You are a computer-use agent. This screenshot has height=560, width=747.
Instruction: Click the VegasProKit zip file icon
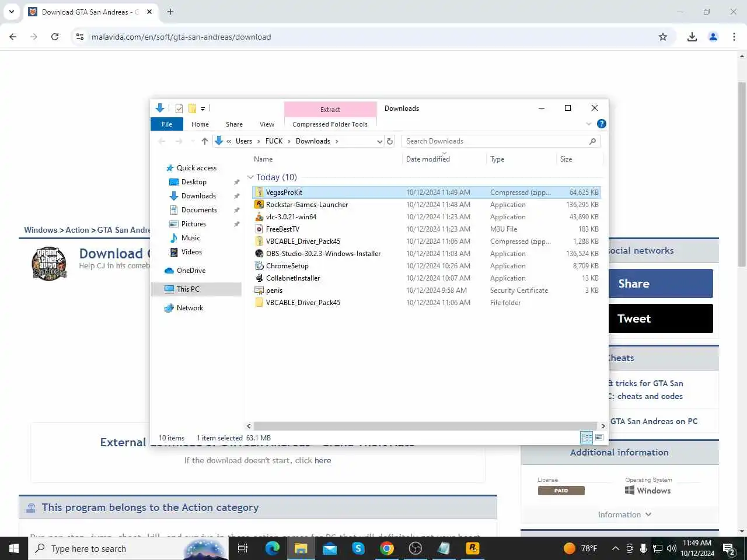coord(259,192)
